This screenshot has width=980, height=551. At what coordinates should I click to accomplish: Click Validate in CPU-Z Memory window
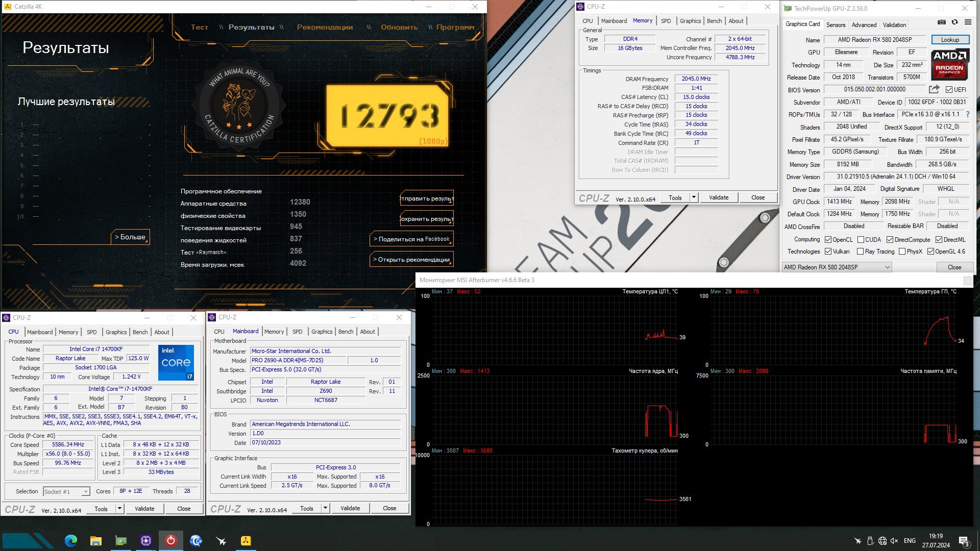719,197
